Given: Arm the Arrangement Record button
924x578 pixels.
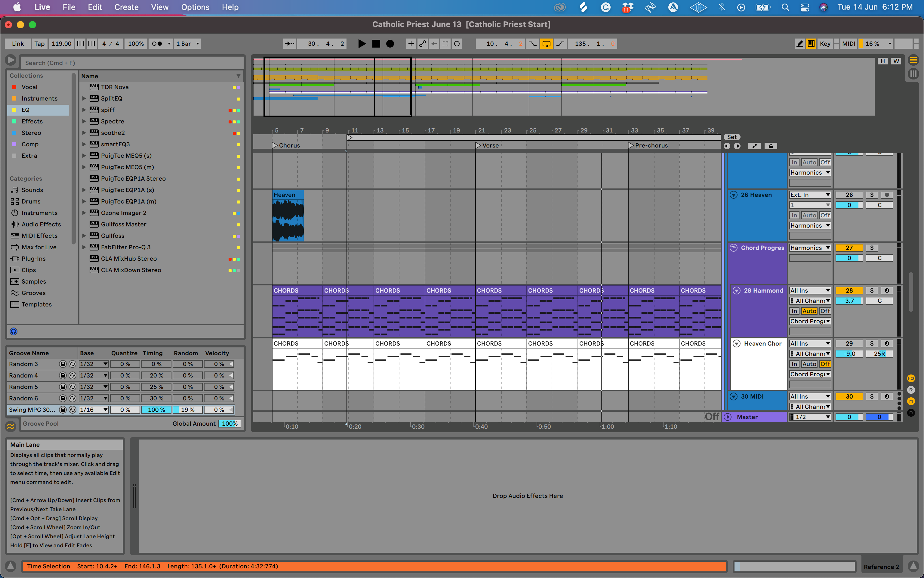Looking at the screenshot, I should pyautogui.click(x=390, y=44).
